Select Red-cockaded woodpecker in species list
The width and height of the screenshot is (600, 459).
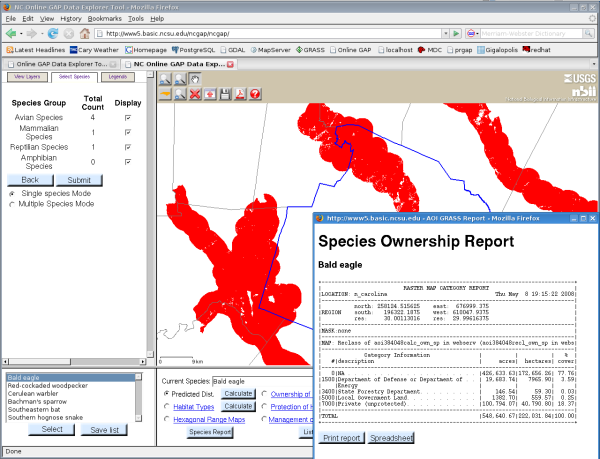(71, 386)
